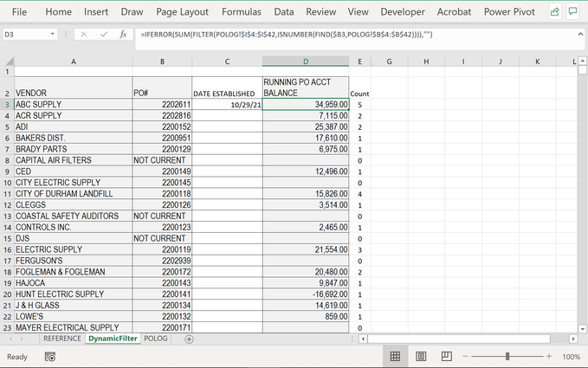The width and height of the screenshot is (588, 368).
Task: Click the macro recording status bar icon
Action: 50,357
